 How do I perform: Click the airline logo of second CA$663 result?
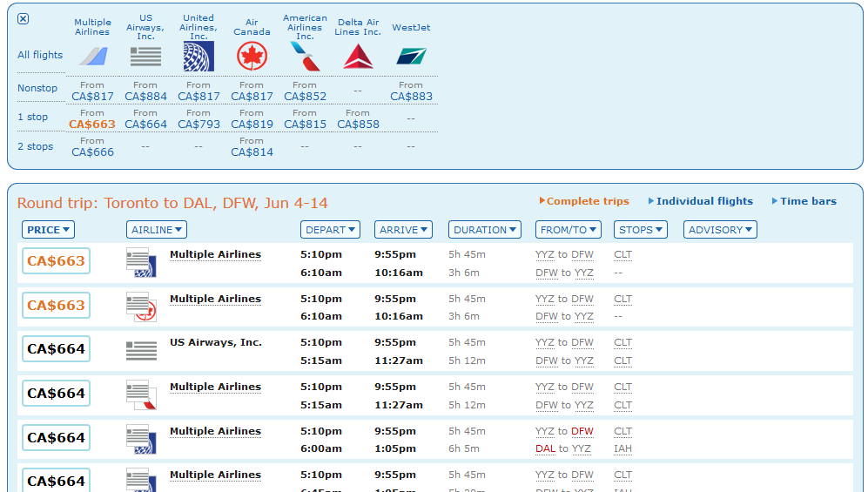(141, 307)
